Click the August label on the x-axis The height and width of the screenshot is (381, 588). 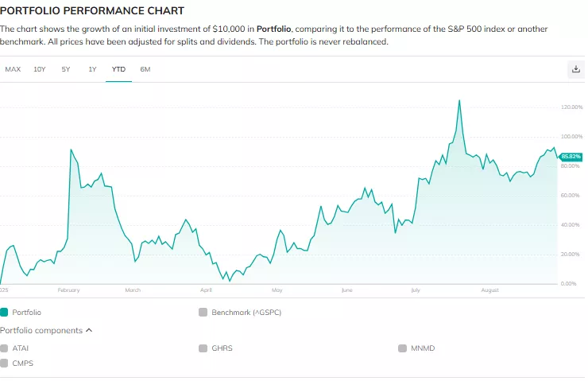point(490,290)
